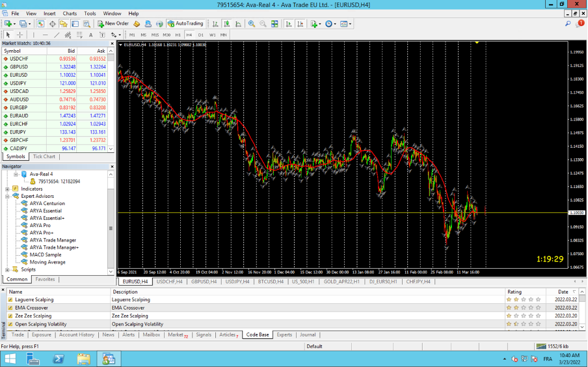The width and height of the screenshot is (588, 367).
Task: Open the New Chart dropdown arrow
Action: 14,24
